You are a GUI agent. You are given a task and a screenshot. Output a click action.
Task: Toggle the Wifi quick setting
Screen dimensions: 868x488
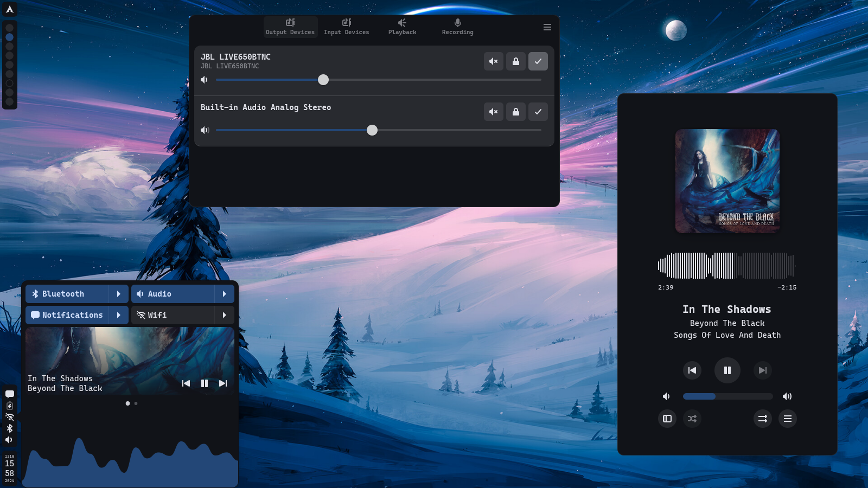coord(173,315)
